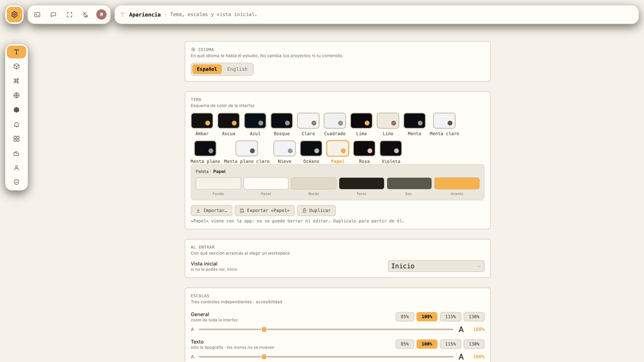644x362 pixels.
Task: Choose the Rosa theme thumbnail
Action: coord(364,148)
